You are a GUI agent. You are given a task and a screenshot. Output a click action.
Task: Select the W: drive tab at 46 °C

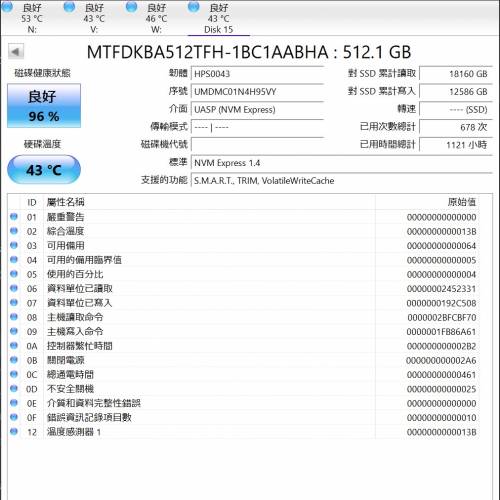coord(156,18)
